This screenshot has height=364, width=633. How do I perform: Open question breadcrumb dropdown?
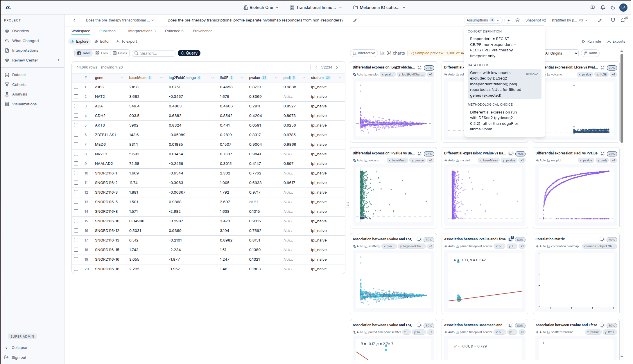point(120,20)
